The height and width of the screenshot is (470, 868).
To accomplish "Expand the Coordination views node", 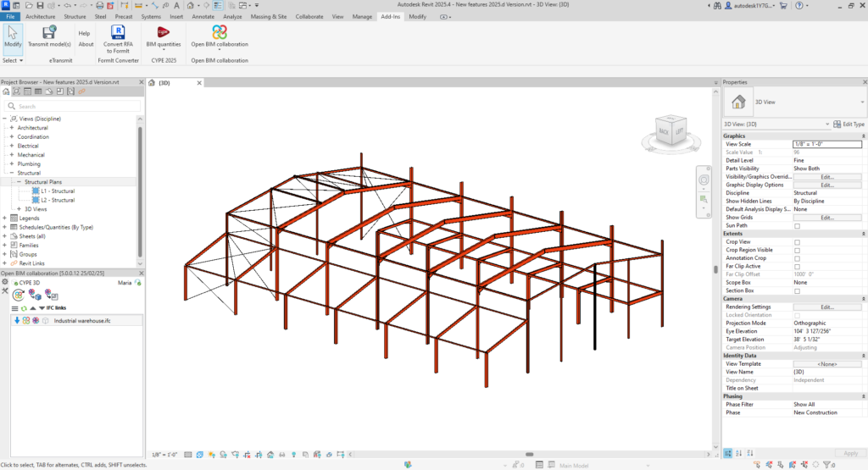I will [x=12, y=136].
